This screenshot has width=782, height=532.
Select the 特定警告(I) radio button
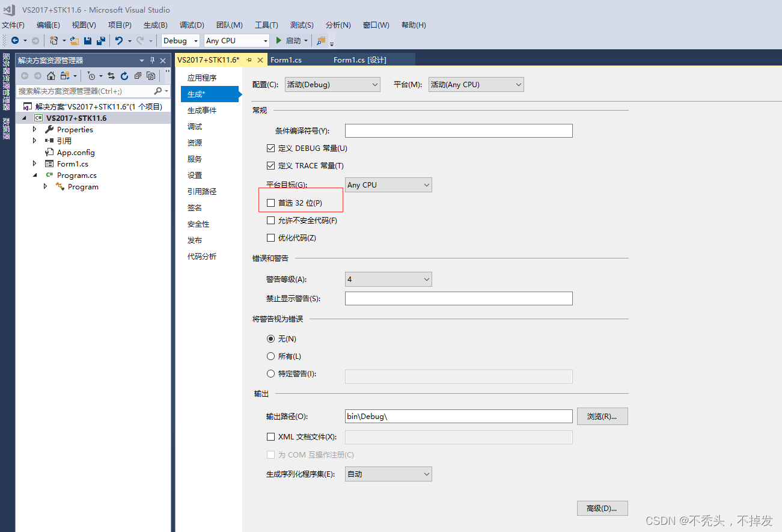tap(270, 373)
